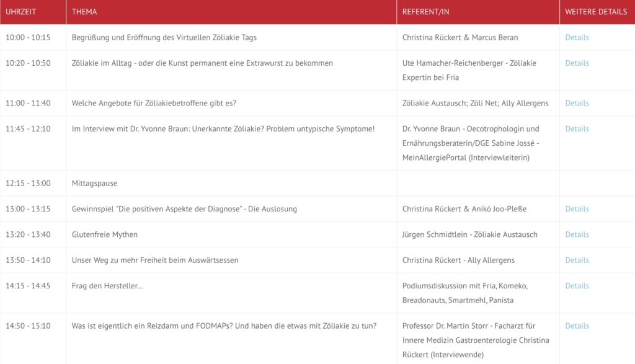Open Details for Unser Weg zu mehr Freiheit

click(577, 260)
